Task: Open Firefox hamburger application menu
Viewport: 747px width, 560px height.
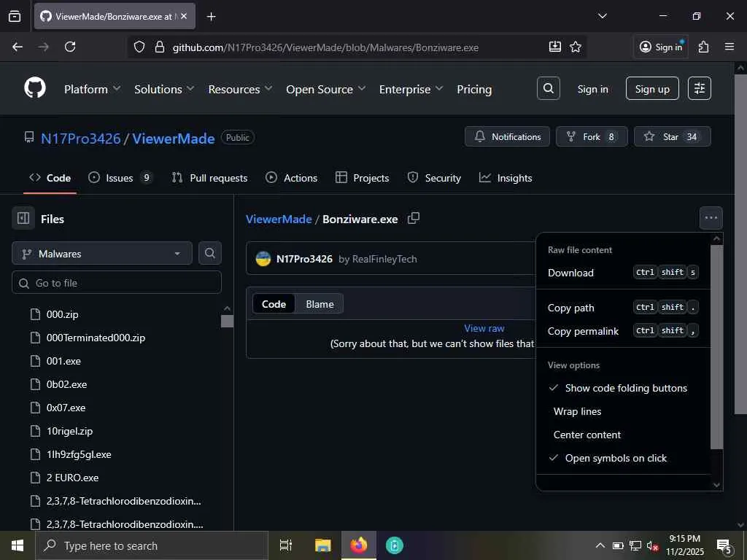Action: click(729, 47)
